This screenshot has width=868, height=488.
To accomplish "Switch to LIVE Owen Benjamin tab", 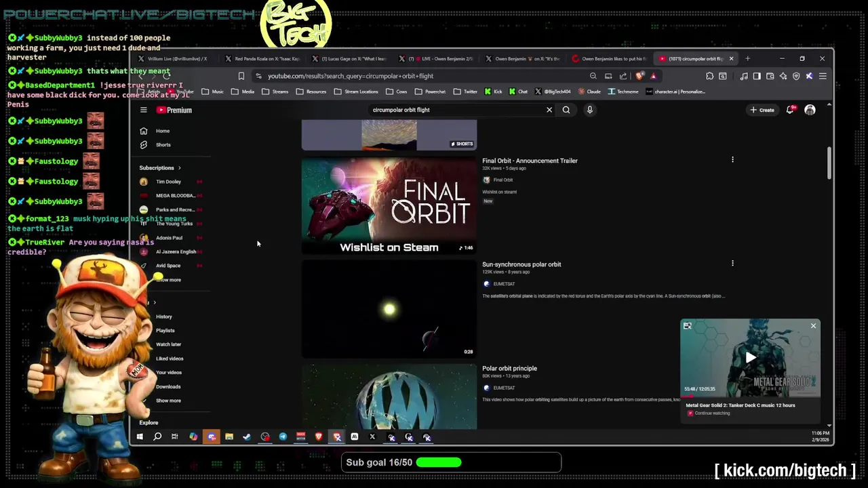I will pyautogui.click(x=435, y=58).
